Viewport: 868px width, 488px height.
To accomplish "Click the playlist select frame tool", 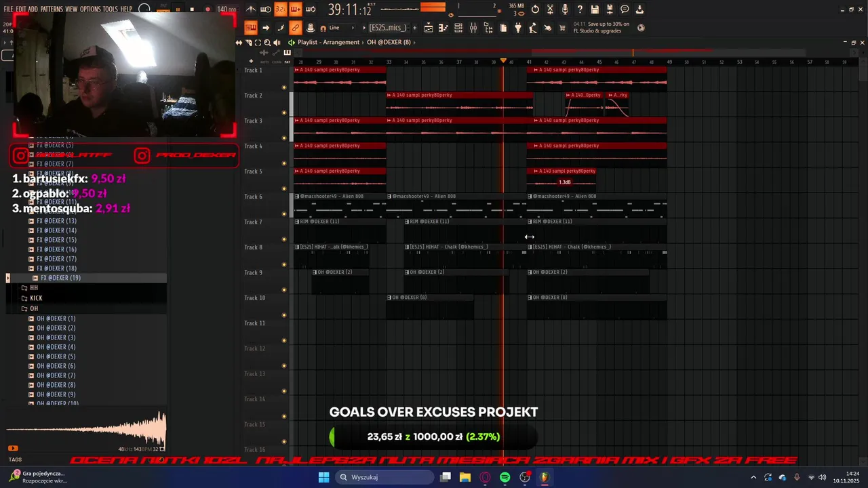I will tap(258, 42).
